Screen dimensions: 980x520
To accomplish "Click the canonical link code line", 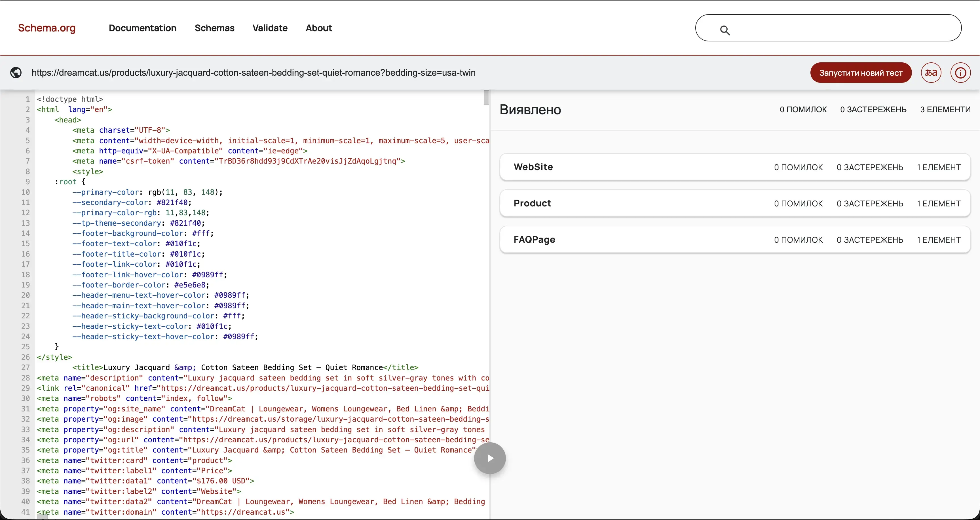I will [x=263, y=388].
